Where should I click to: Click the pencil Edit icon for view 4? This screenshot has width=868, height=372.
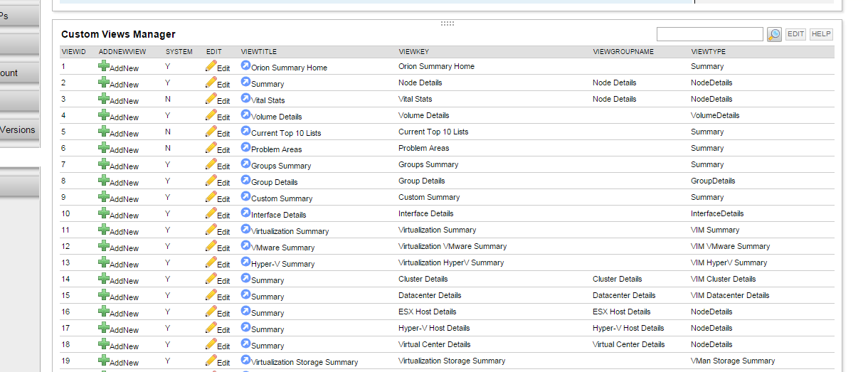(211, 115)
